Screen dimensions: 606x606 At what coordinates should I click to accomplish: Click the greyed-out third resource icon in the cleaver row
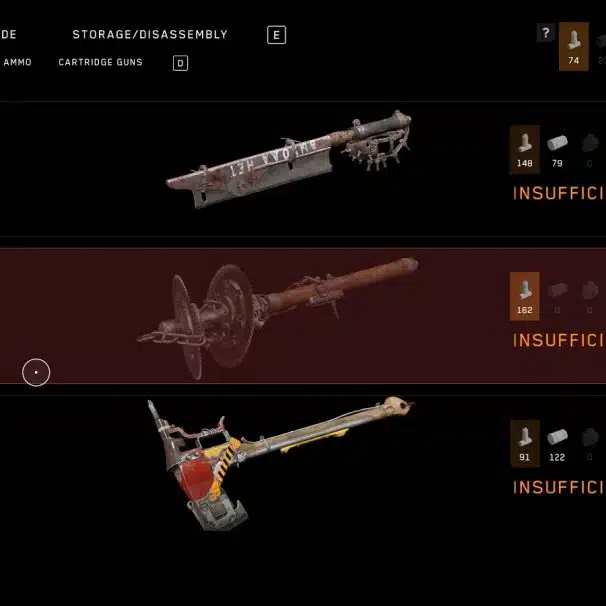point(589,150)
